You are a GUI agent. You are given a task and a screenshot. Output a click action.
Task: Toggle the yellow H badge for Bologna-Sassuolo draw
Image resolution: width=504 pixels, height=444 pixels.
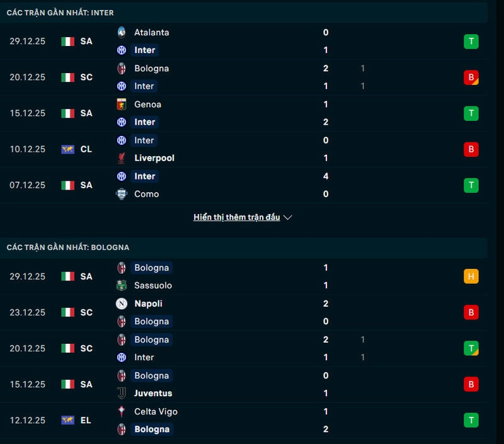tap(470, 276)
